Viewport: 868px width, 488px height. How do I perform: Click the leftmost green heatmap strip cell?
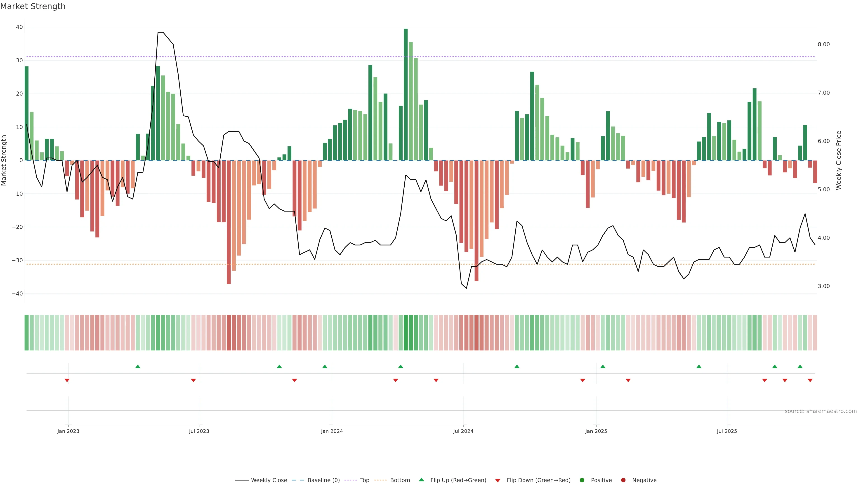pos(26,333)
